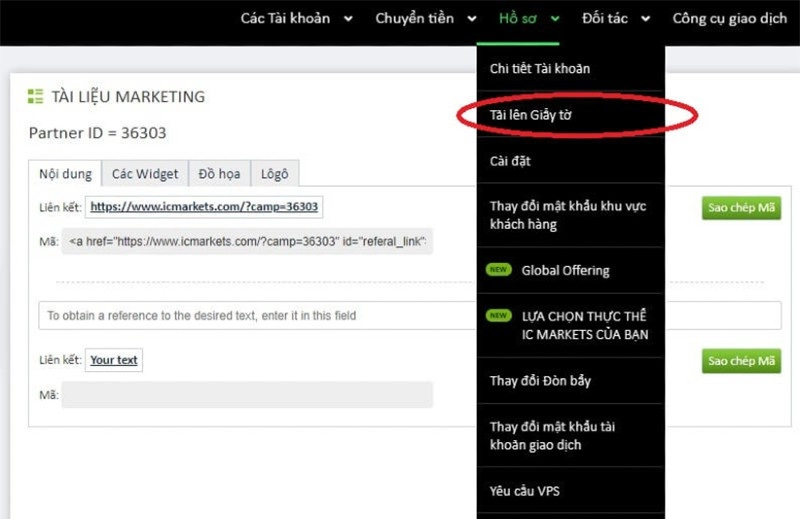Viewport: 800px width, 519px height.
Task: Switch to the Nội dung tab
Action: pos(65,174)
